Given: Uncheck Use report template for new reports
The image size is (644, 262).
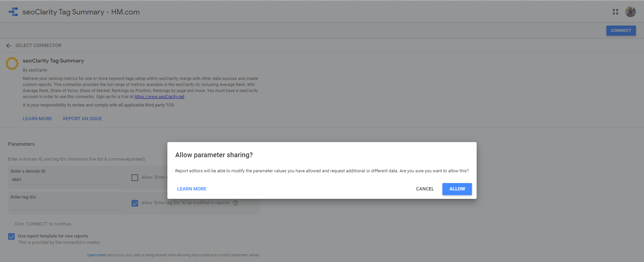Looking at the screenshot, I should pyautogui.click(x=11, y=236).
